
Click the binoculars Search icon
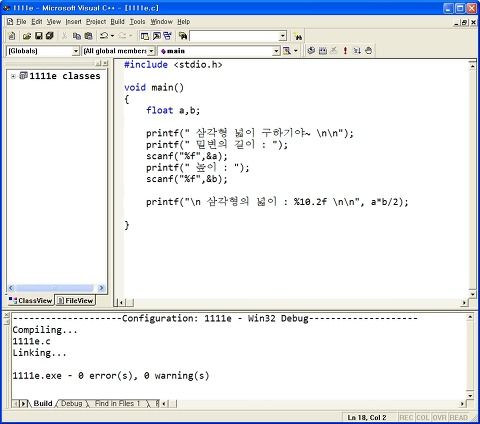pyautogui.click(x=298, y=37)
